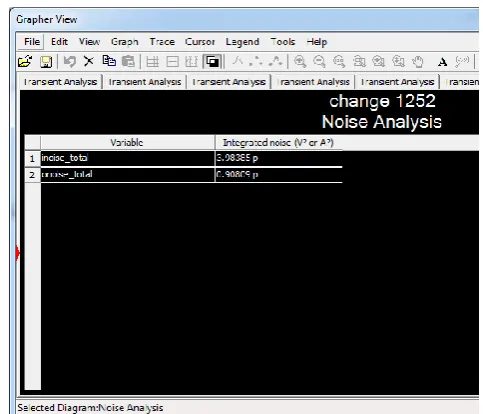483x414 pixels.
Task: Open the View menu
Action: 89,42
